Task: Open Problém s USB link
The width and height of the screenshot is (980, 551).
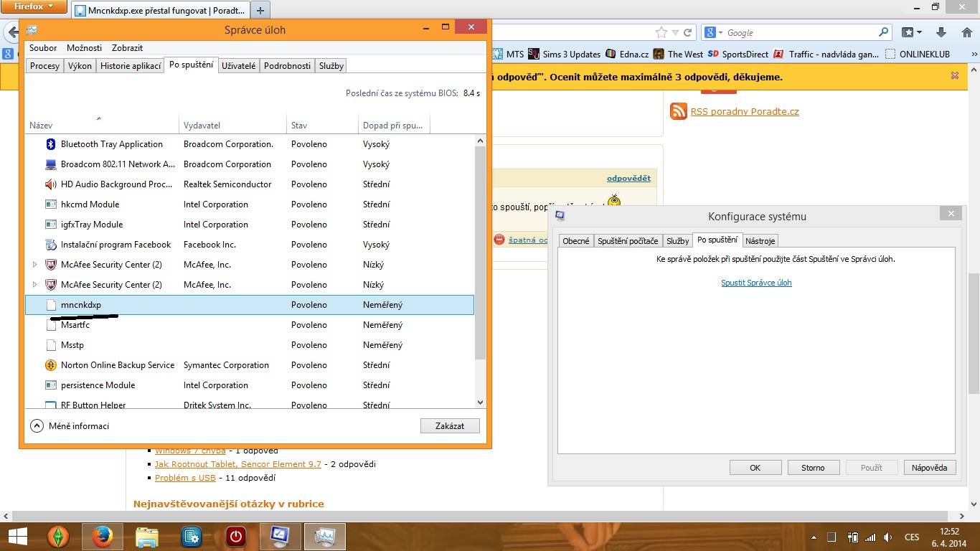Action: point(185,478)
